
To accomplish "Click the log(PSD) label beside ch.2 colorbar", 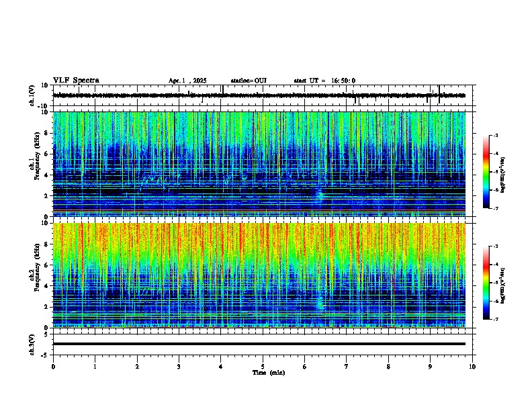I will click(x=503, y=285).
